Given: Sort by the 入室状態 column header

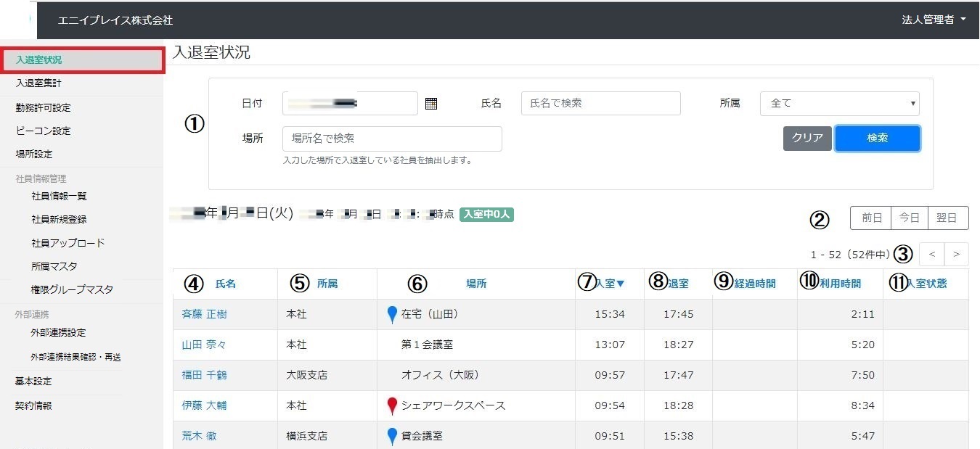Looking at the screenshot, I should pos(926,284).
